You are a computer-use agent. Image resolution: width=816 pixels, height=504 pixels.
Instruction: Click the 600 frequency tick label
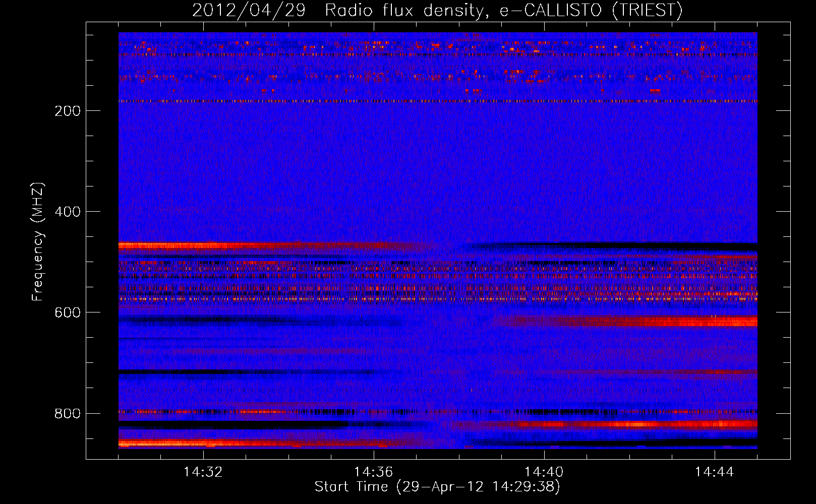coord(68,312)
